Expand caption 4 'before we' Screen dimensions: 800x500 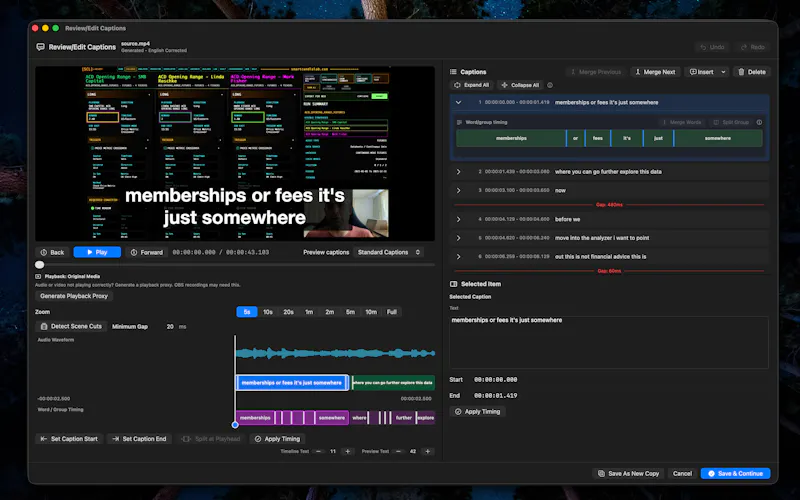click(x=458, y=219)
